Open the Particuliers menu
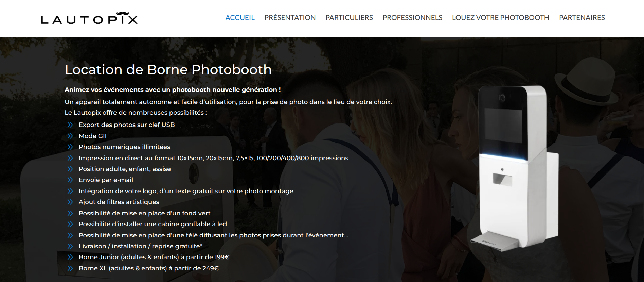The height and width of the screenshot is (282, 644). [349, 18]
